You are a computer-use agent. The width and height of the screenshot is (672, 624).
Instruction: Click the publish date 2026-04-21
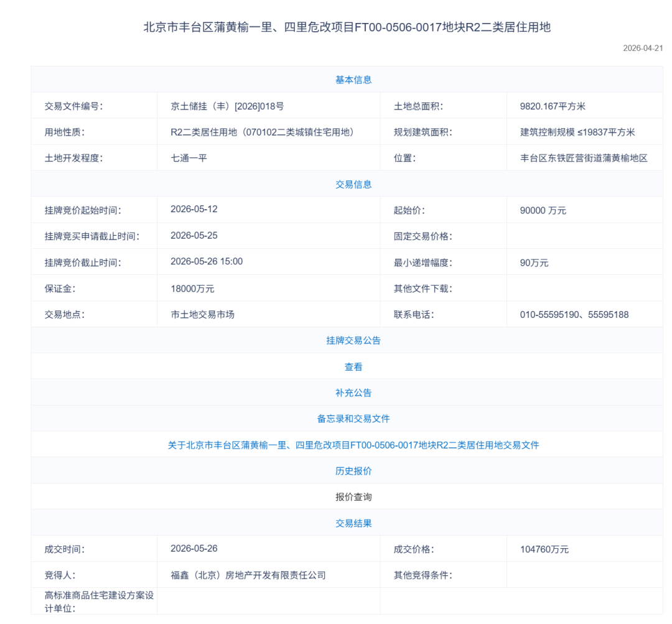tap(643, 48)
